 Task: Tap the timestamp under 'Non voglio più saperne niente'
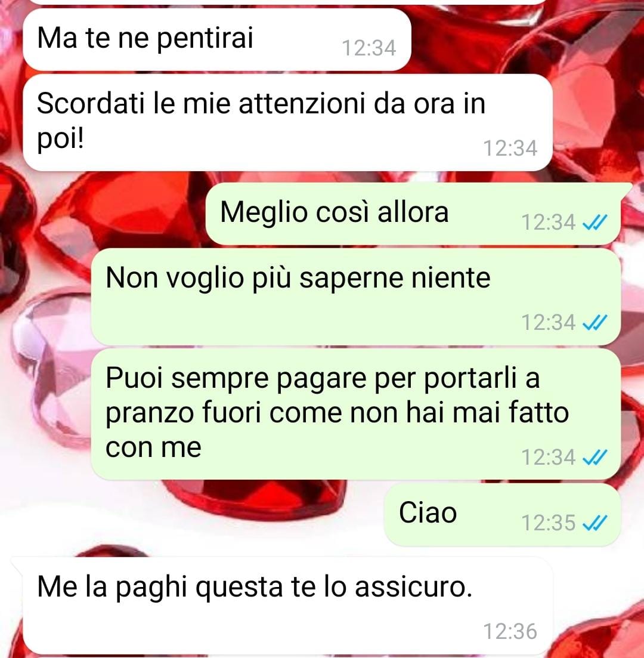click(549, 323)
